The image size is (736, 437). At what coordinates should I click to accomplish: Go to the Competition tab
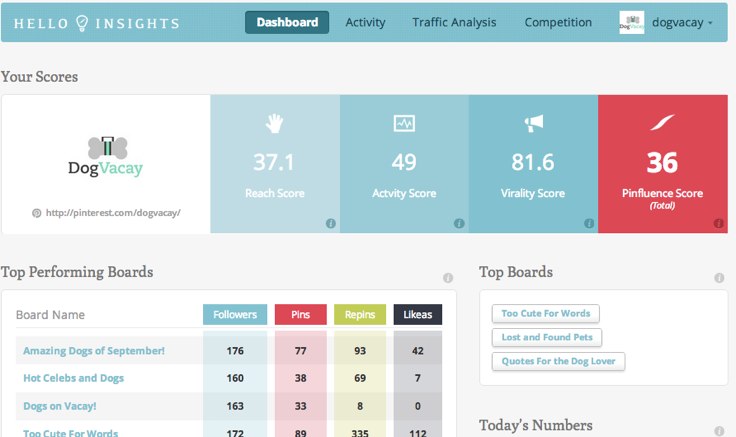click(x=558, y=23)
